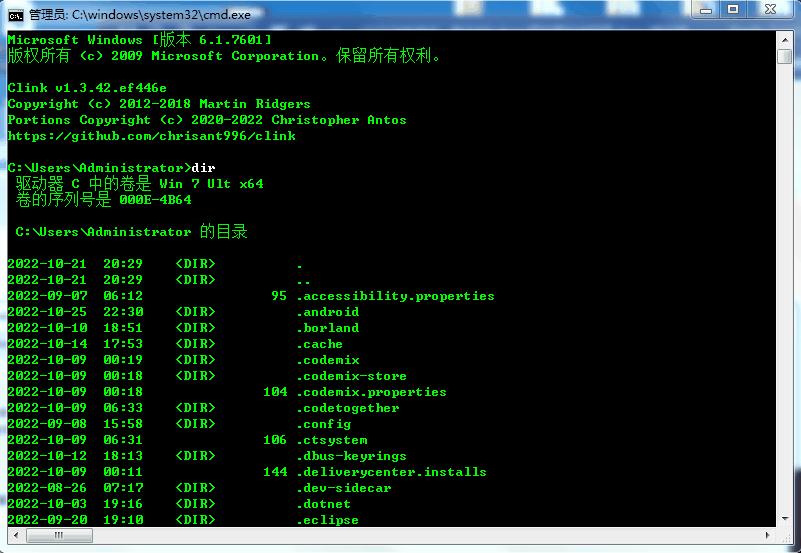This screenshot has width=801, height=553.
Task: Click the window title bar text
Action: 140,15
